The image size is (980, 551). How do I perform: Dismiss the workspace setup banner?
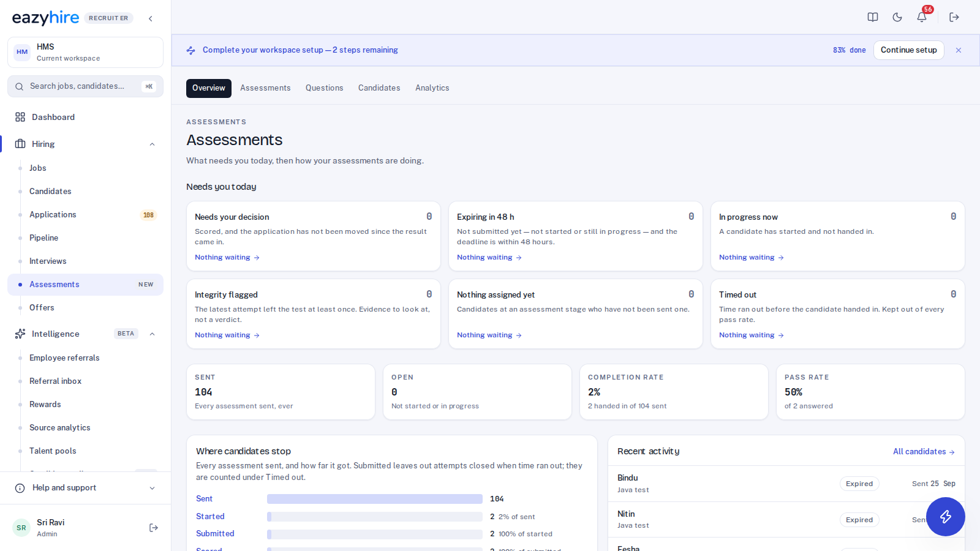pos(959,50)
